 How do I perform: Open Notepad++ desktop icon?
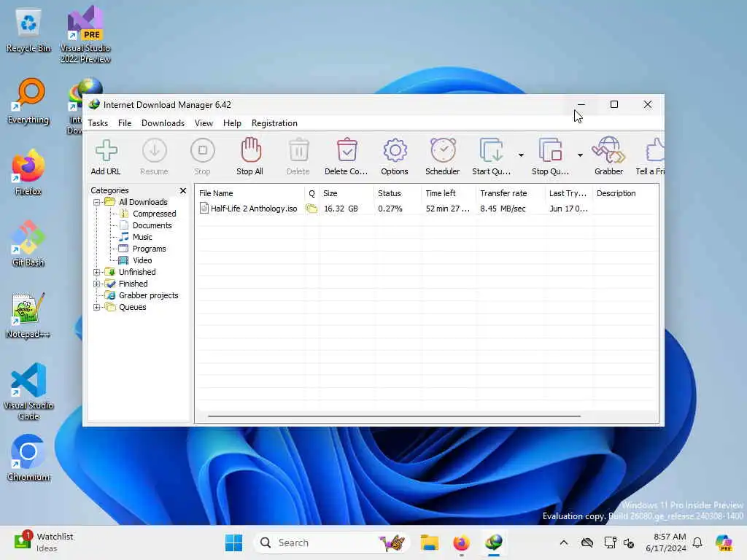point(28,316)
